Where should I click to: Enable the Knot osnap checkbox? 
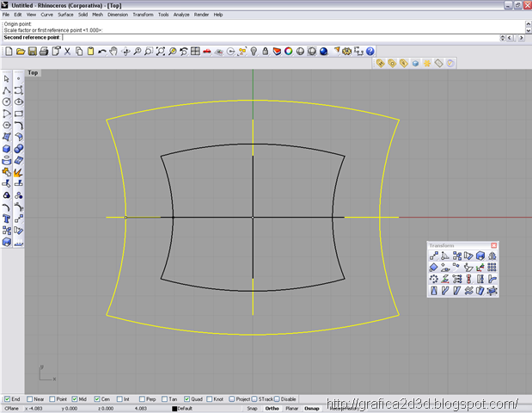210,398
